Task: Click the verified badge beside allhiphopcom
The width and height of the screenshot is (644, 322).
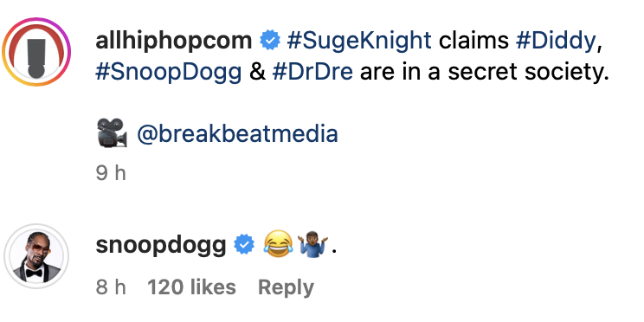Action: (x=270, y=41)
